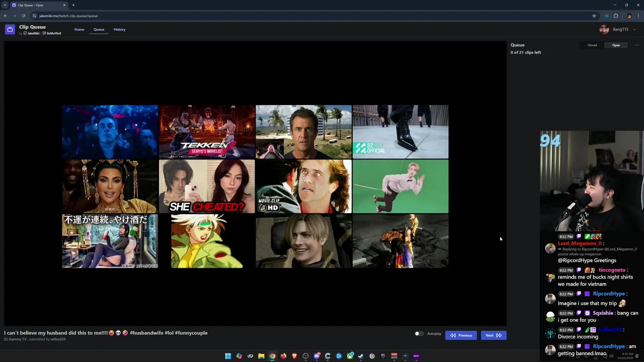
Task: Open the History tab
Action: pyautogui.click(x=119, y=30)
